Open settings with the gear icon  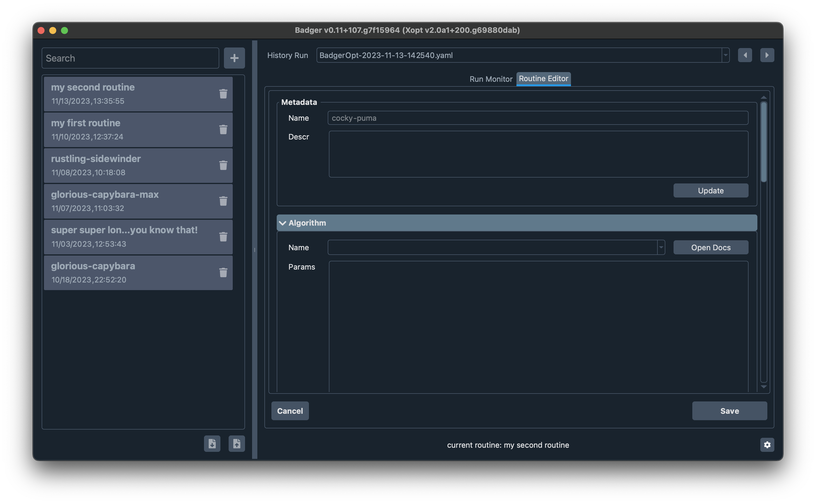[767, 445]
